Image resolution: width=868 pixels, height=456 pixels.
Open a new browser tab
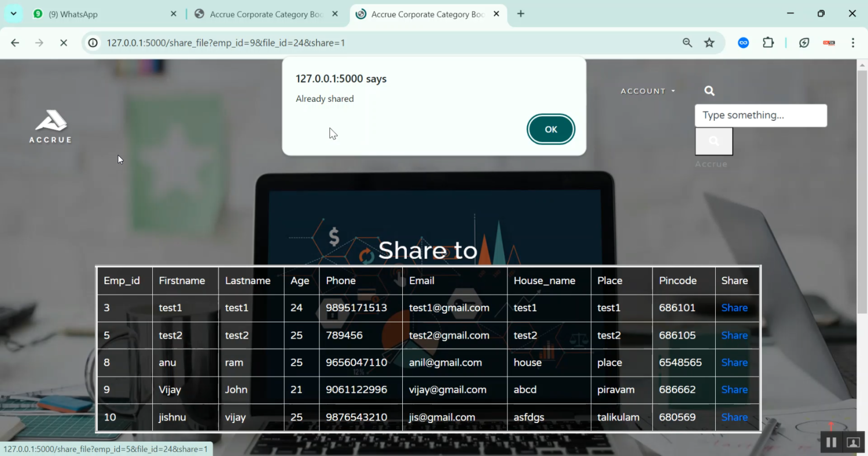[x=521, y=14]
